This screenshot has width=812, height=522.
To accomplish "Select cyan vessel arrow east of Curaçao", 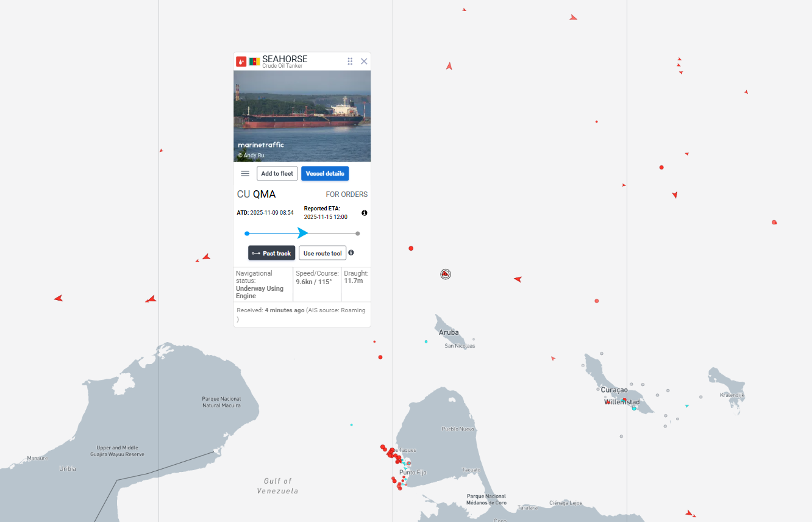I will point(687,406).
